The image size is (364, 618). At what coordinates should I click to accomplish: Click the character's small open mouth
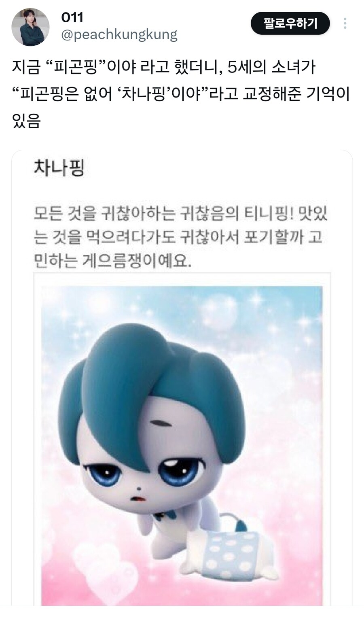pos(138,499)
